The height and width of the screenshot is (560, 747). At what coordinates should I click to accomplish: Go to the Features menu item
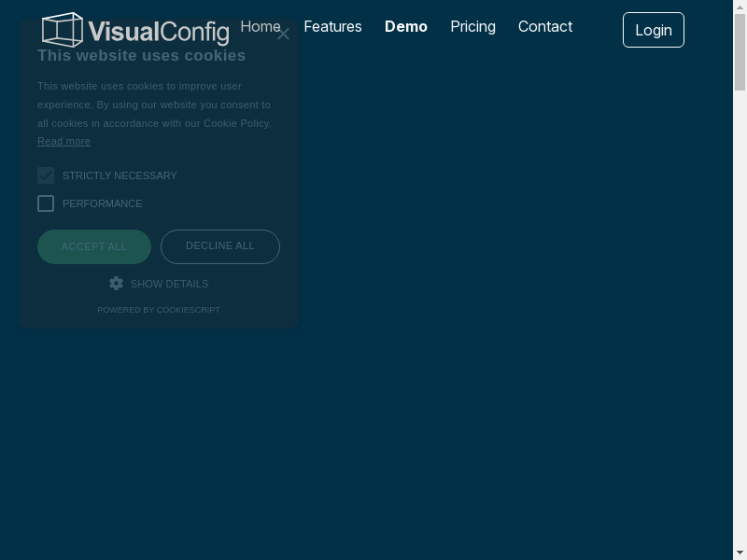332,26
